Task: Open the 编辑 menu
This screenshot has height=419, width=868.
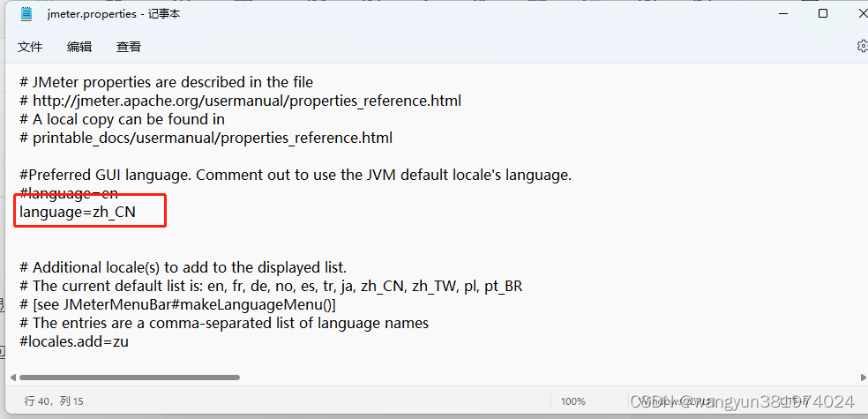Action: [x=79, y=47]
